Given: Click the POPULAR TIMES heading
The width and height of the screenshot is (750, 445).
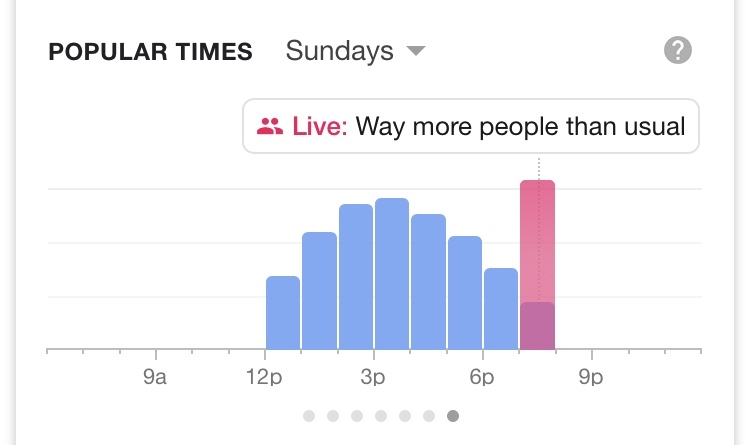Looking at the screenshot, I should 150,52.
